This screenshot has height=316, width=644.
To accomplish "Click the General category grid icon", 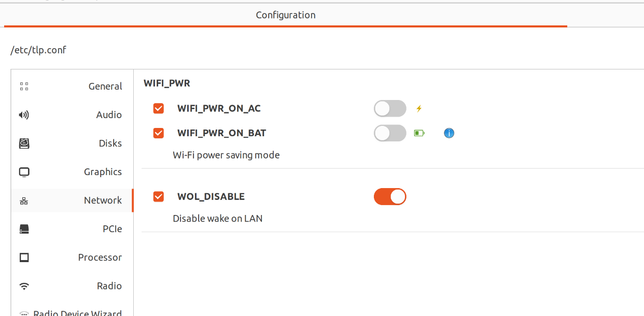I will click(x=24, y=87).
